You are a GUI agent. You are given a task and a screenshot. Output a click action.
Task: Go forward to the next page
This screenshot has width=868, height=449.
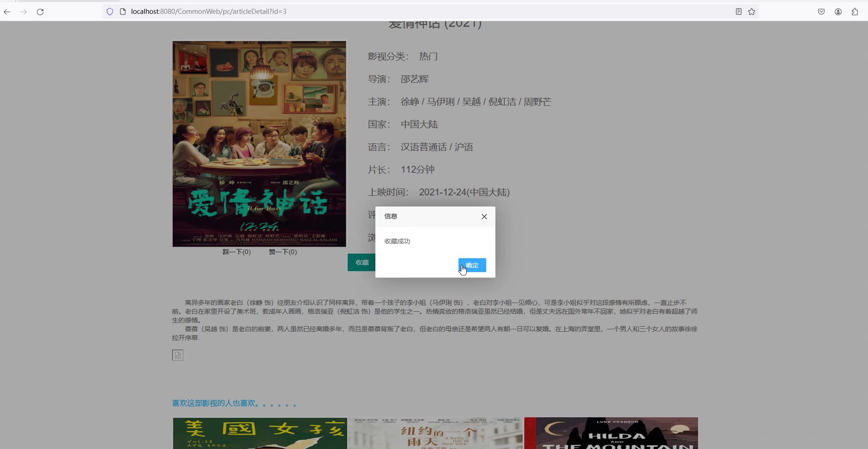(24, 12)
